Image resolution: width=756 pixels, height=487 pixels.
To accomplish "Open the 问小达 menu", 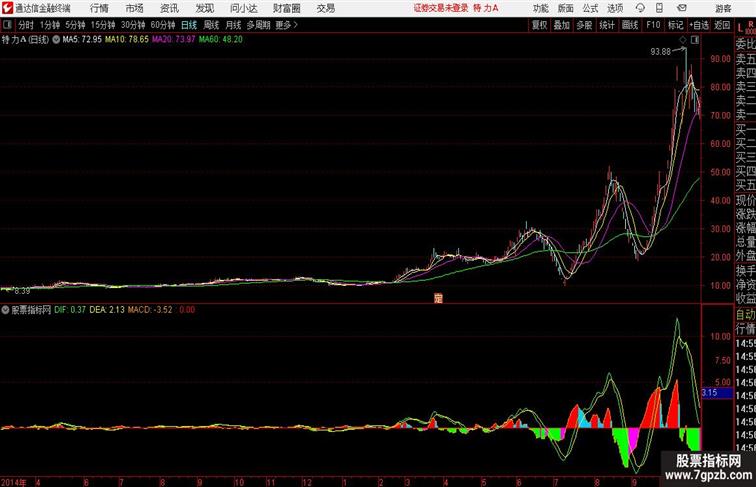I will point(243,8).
